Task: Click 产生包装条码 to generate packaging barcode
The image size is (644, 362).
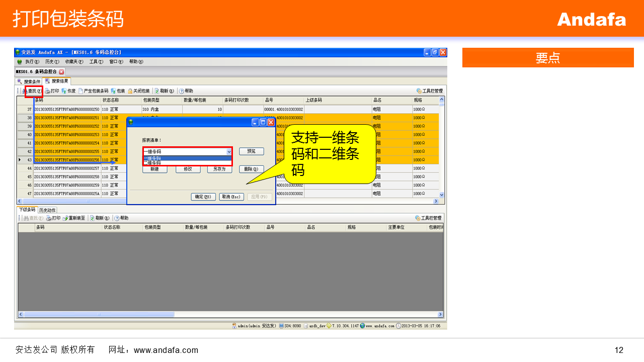Action: point(94,91)
